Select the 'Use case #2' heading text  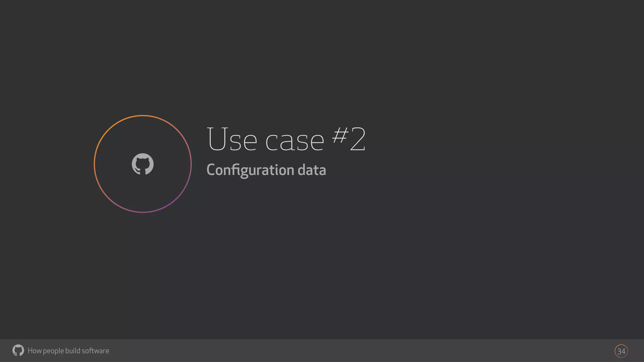pyautogui.click(x=286, y=139)
